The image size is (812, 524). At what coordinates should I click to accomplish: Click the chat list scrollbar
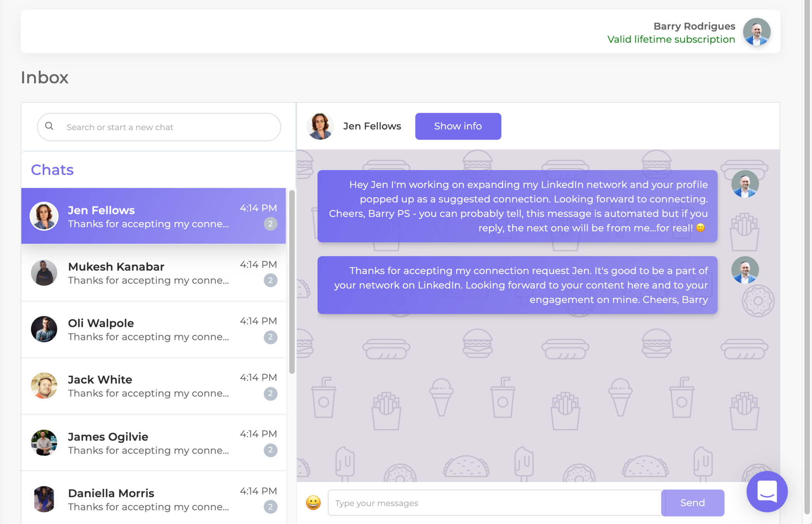(292, 282)
